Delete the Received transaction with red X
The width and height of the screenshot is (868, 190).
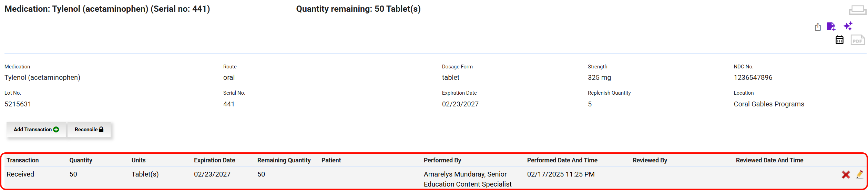pos(846,175)
